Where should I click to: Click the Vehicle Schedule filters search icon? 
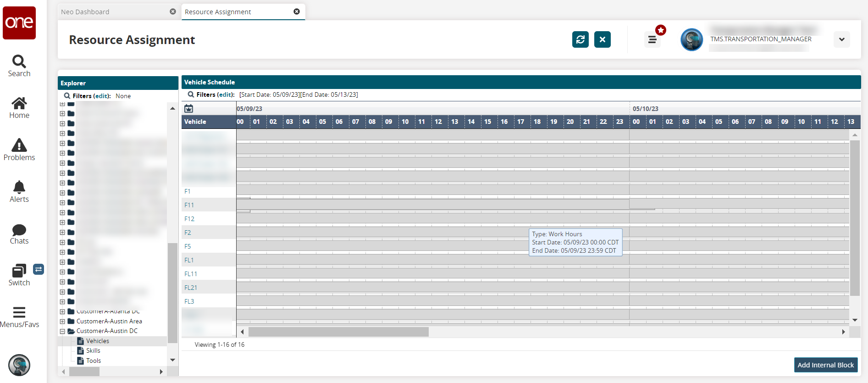191,94
